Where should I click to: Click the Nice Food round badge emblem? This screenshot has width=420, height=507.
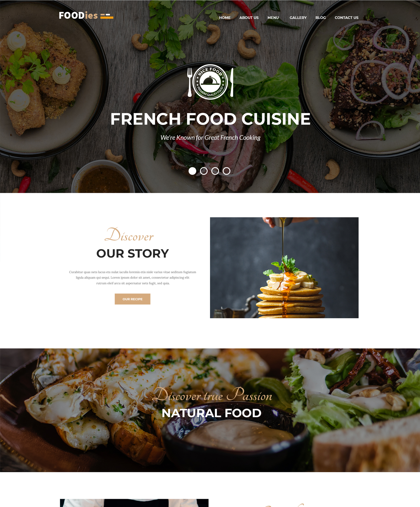[210, 82]
